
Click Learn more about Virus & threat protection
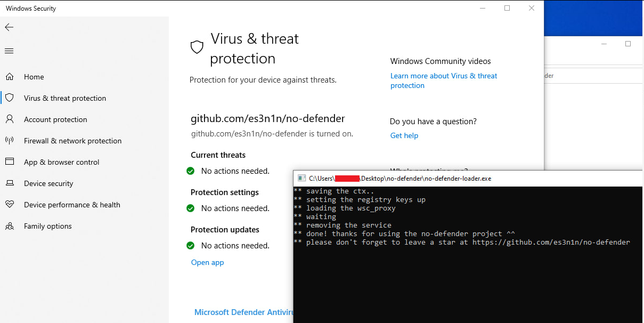(x=444, y=80)
